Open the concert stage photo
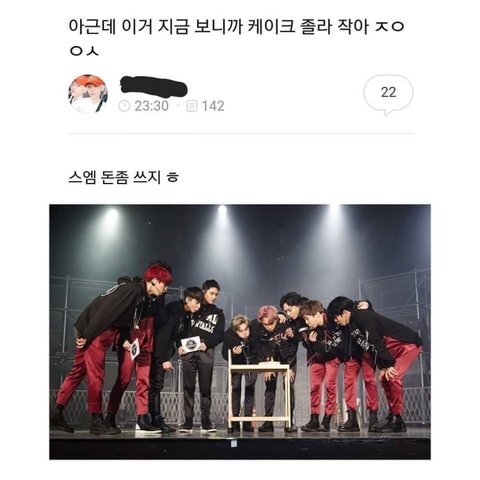 point(240,332)
